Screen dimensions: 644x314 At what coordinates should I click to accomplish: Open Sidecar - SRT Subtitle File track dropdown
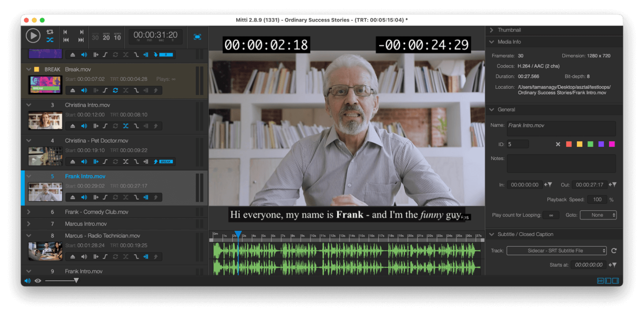(x=556, y=250)
